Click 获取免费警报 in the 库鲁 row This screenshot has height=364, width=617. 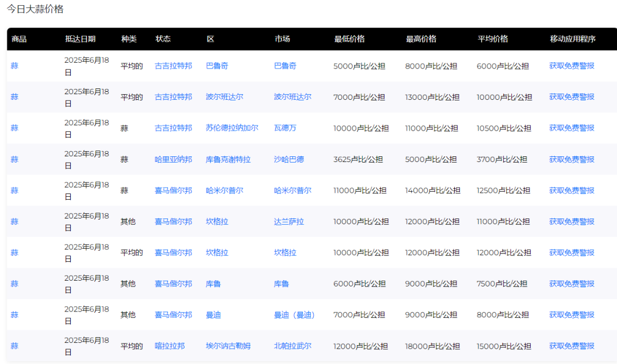(571, 284)
